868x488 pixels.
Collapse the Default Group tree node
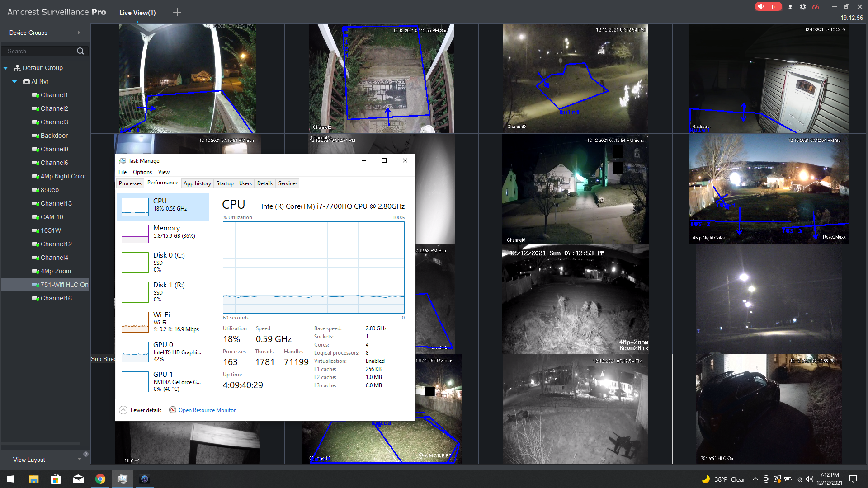click(5, 68)
